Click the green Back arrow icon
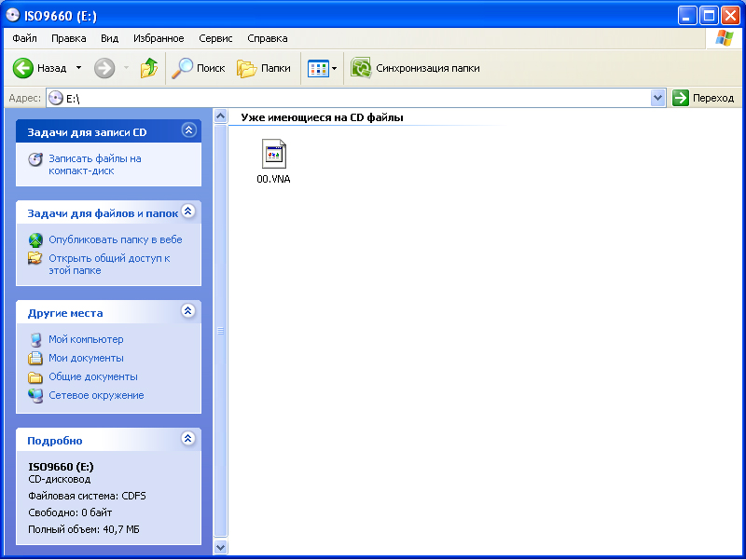The image size is (746, 560). coord(23,68)
